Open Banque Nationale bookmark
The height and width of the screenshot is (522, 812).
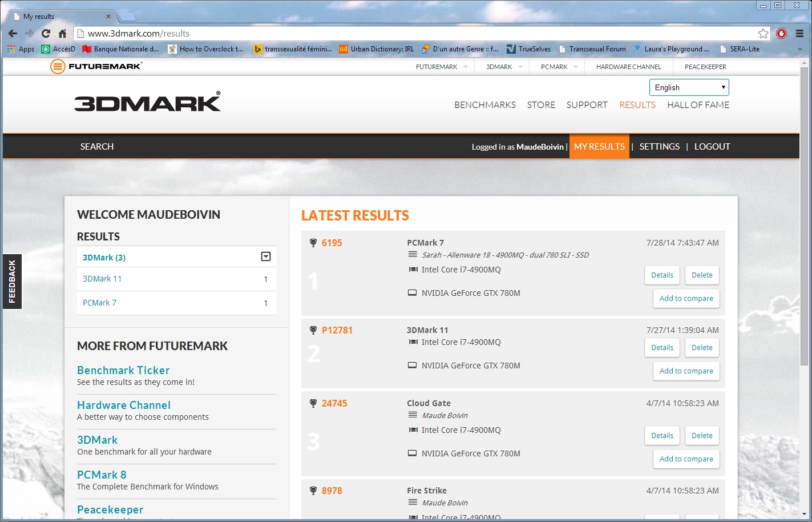[120, 49]
